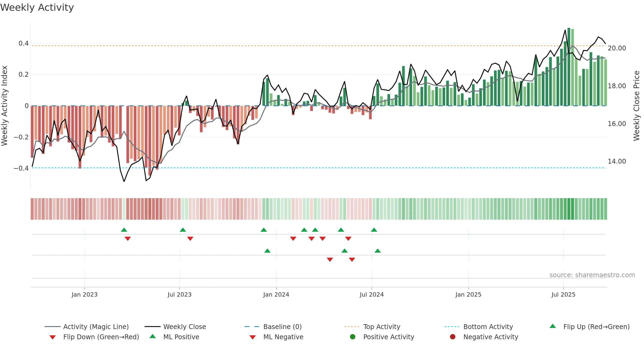Toggle Flip Up (Red→Green) legend entry
Image resolution: width=644 pixels, height=362 pixels.
(x=590, y=327)
